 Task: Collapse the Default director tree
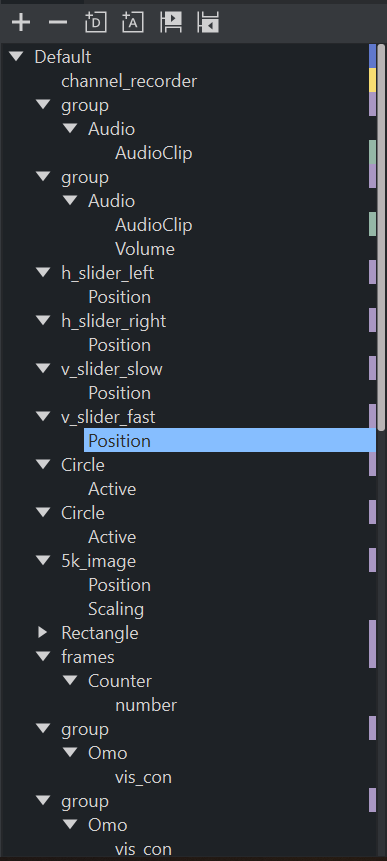(x=16, y=57)
